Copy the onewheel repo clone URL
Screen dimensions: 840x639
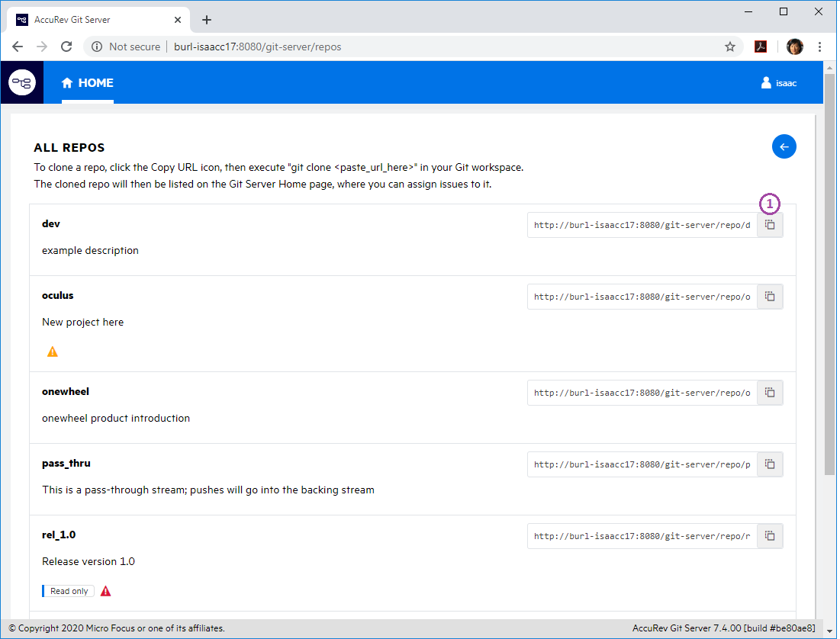770,393
